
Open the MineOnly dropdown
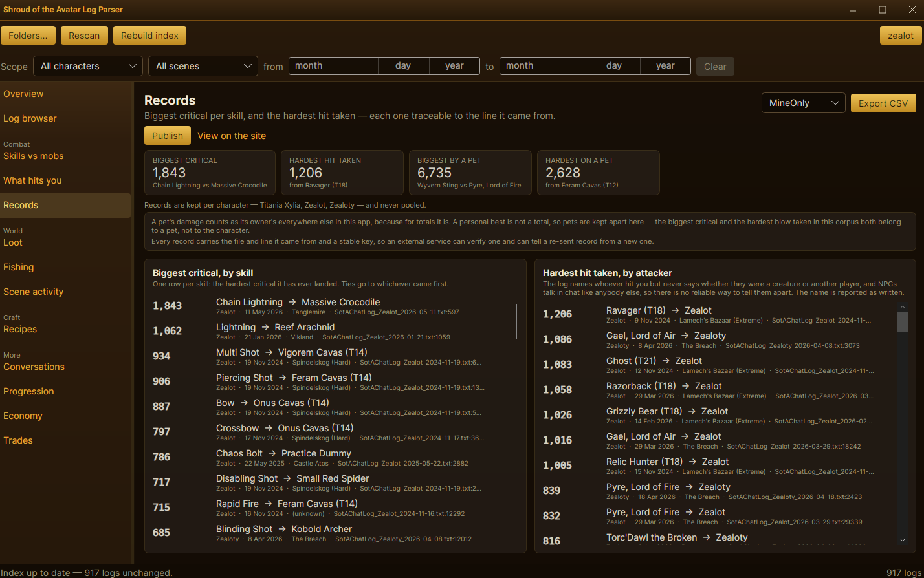[x=804, y=103]
